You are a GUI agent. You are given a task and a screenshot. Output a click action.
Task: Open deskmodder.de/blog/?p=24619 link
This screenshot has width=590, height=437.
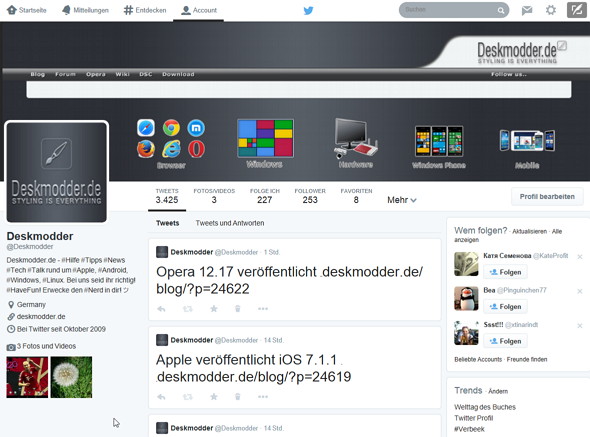pyautogui.click(x=254, y=377)
